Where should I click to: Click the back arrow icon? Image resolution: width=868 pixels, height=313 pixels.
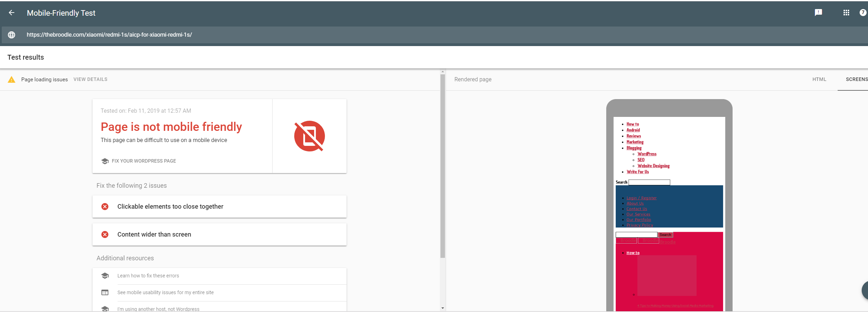click(x=12, y=13)
